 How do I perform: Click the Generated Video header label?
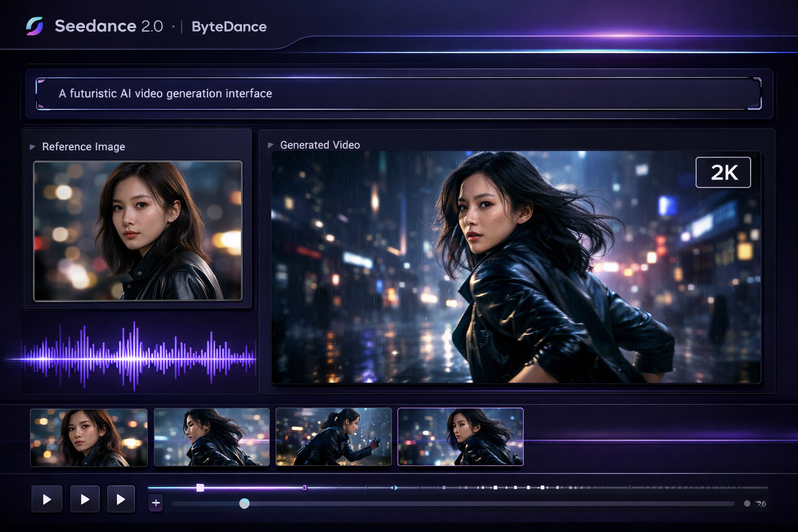pos(320,145)
